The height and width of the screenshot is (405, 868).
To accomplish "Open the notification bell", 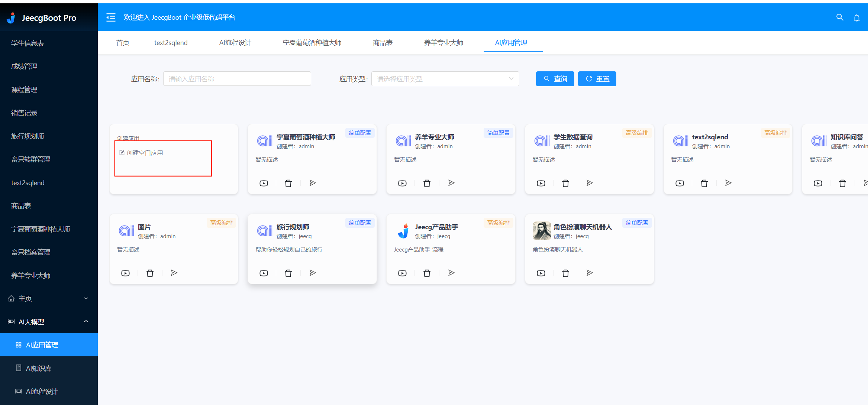I will point(857,17).
